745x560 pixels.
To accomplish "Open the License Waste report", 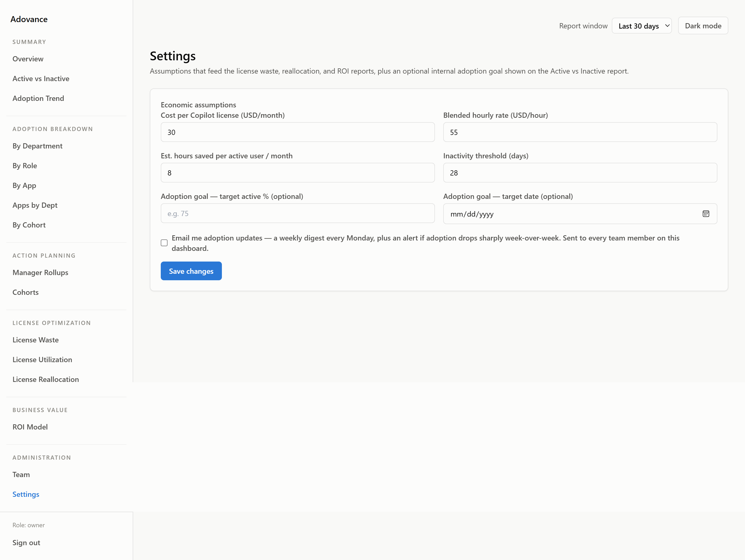I will click(35, 340).
